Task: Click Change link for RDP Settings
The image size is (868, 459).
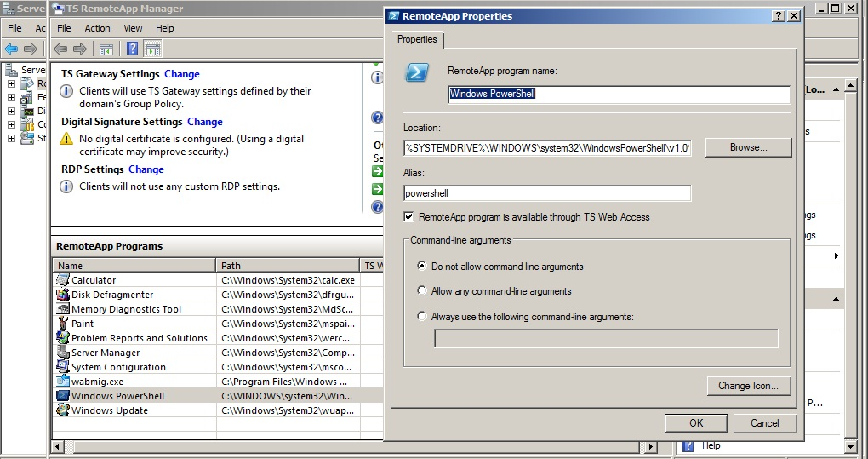Action: click(x=146, y=169)
